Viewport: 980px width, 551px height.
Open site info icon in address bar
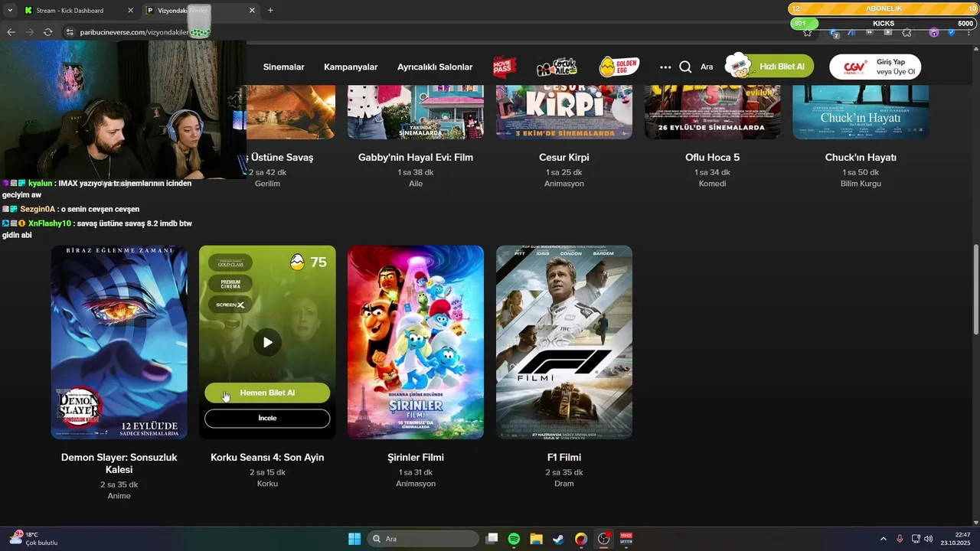(69, 32)
